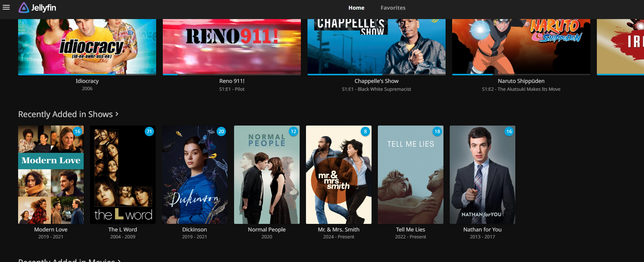Expand the Recently Added in Shows section
The image size is (644, 262).
coord(69,114)
